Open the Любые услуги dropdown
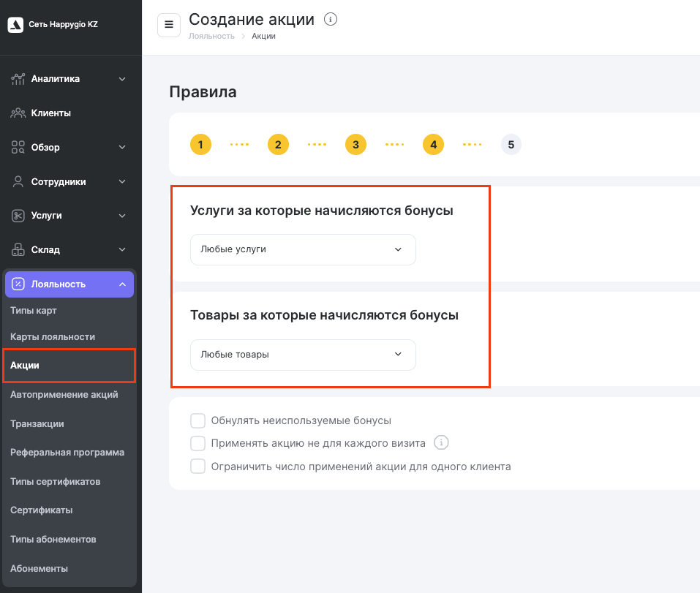Image resolution: width=700 pixels, height=593 pixels. click(303, 249)
